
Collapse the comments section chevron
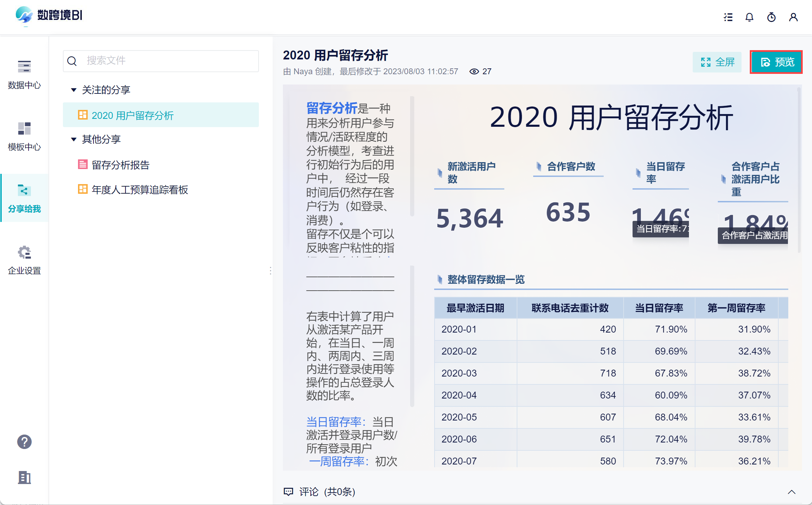[x=791, y=492]
